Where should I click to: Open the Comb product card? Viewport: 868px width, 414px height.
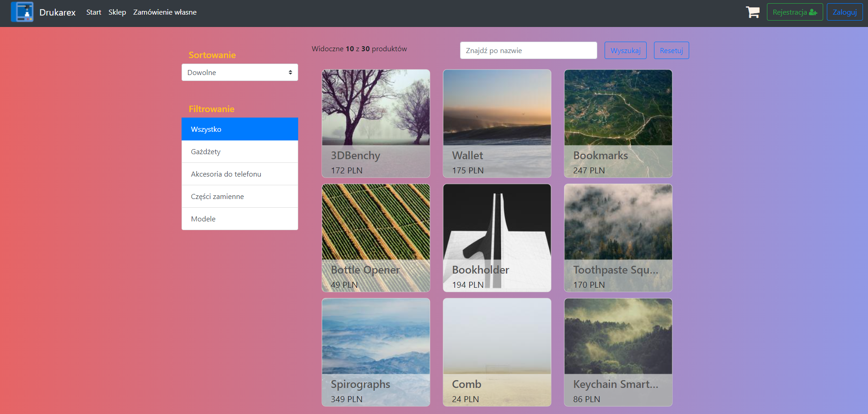coord(497,352)
